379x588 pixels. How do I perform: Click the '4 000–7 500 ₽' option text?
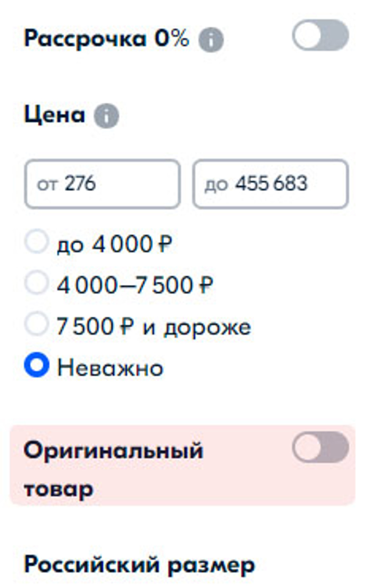135,285
